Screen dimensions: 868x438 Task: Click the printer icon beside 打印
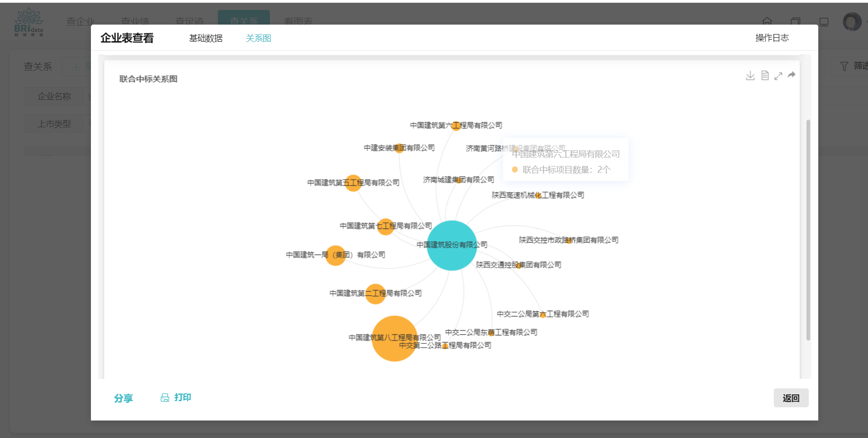click(x=165, y=398)
